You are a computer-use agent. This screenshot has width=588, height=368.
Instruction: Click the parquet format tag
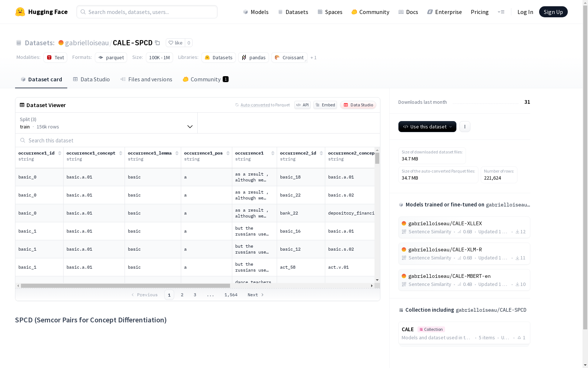pyautogui.click(x=111, y=57)
